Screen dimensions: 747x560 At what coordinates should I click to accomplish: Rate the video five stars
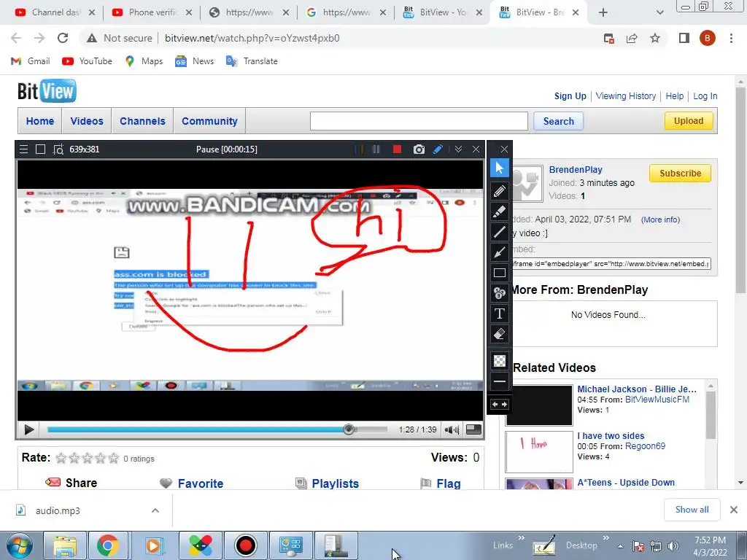[113, 458]
